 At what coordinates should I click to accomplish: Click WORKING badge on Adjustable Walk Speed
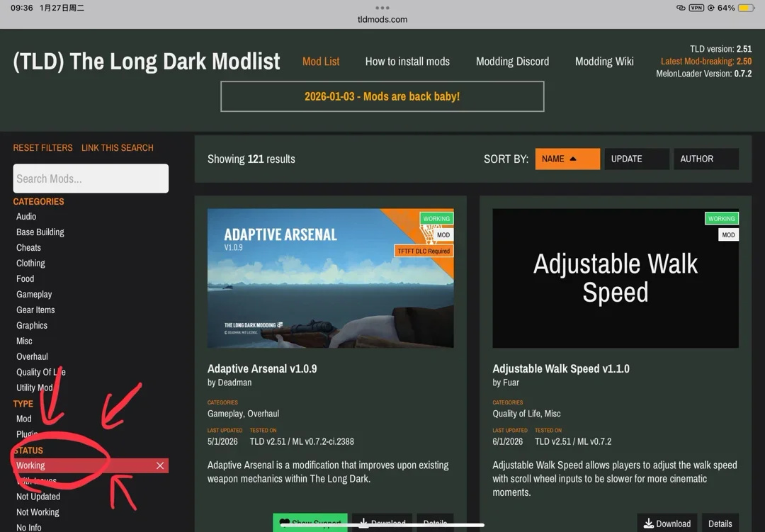pos(721,219)
